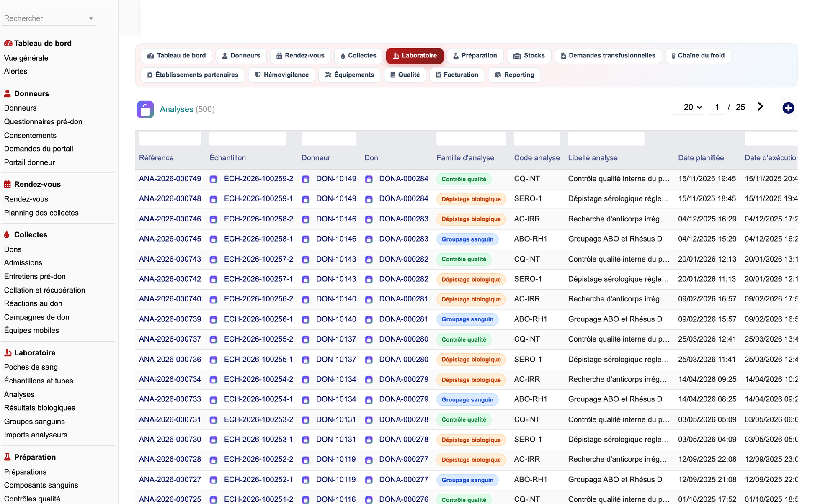Viewport: 815px width, 504px height.
Task: Open Établissements partenaires tab
Action: coord(193,75)
